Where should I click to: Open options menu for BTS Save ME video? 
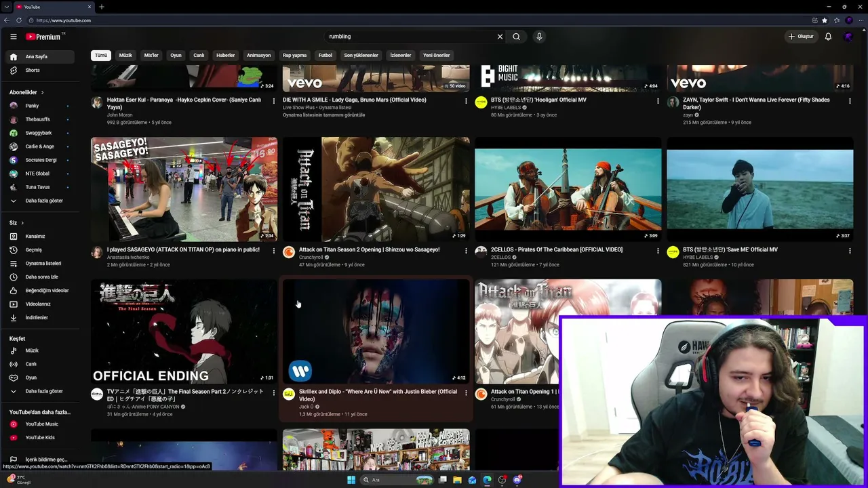(x=850, y=251)
